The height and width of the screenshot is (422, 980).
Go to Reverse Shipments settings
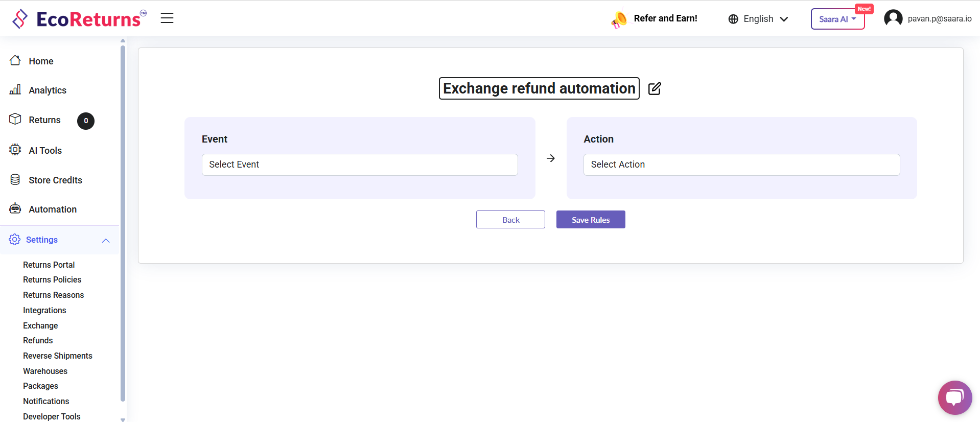[x=58, y=356]
